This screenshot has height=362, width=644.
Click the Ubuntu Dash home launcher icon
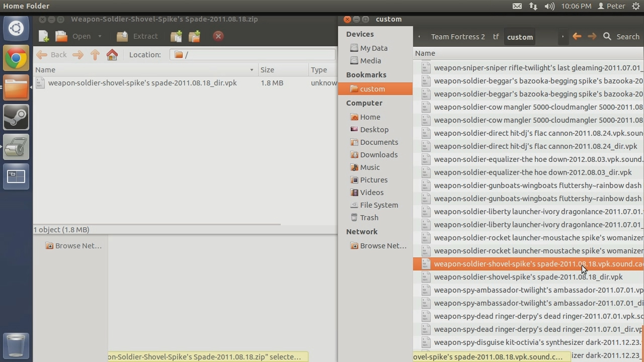(16, 28)
